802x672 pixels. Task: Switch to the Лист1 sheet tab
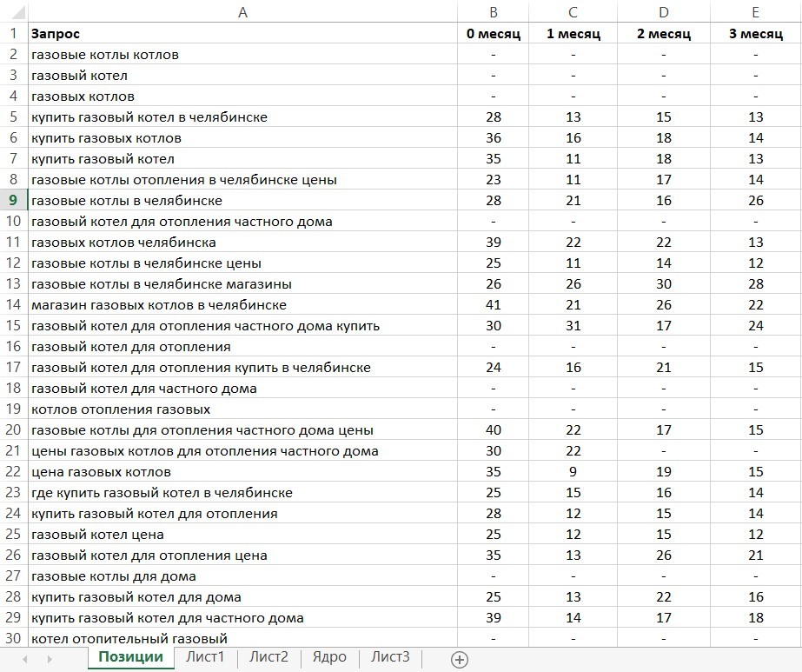coord(205,657)
